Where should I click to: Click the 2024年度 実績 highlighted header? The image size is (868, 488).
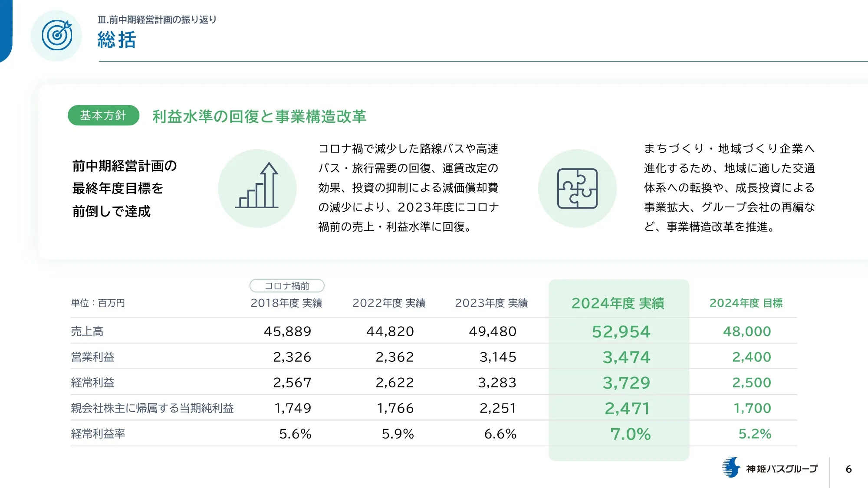[x=618, y=303]
